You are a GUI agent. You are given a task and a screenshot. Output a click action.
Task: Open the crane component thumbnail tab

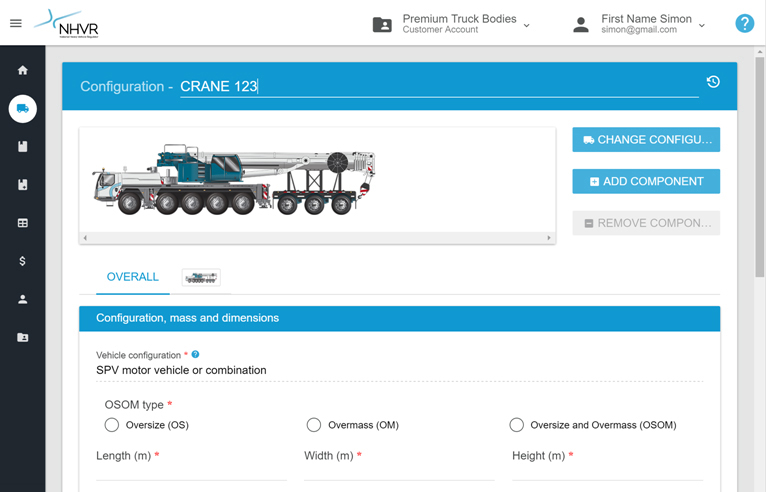pyautogui.click(x=201, y=278)
